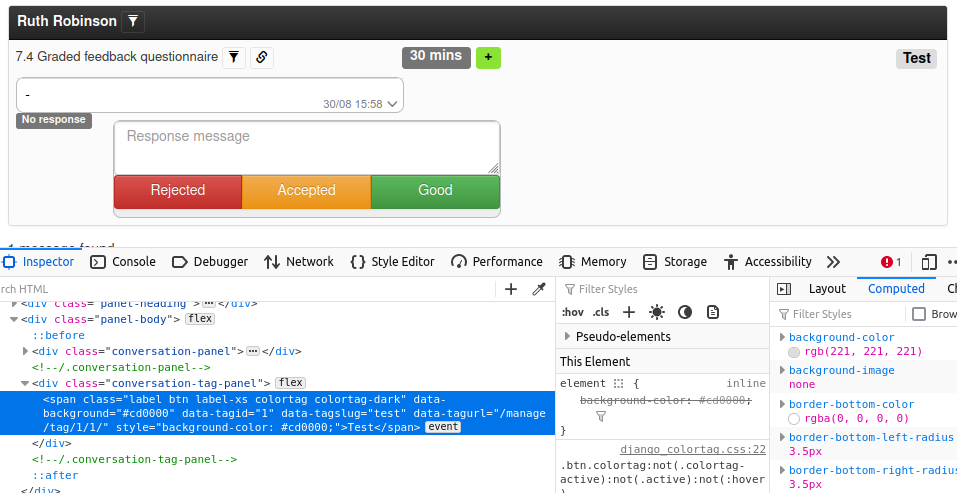Click the Filter Styles rules field

(x=663, y=289)
